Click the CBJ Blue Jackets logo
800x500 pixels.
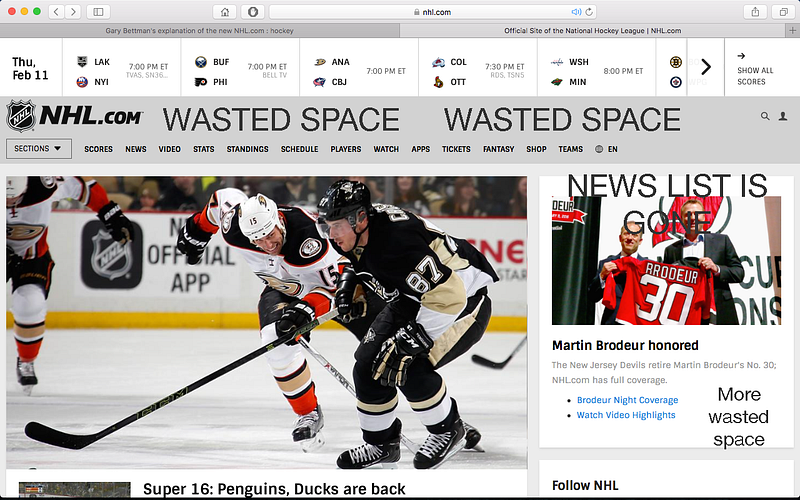(x=320, y=82)
